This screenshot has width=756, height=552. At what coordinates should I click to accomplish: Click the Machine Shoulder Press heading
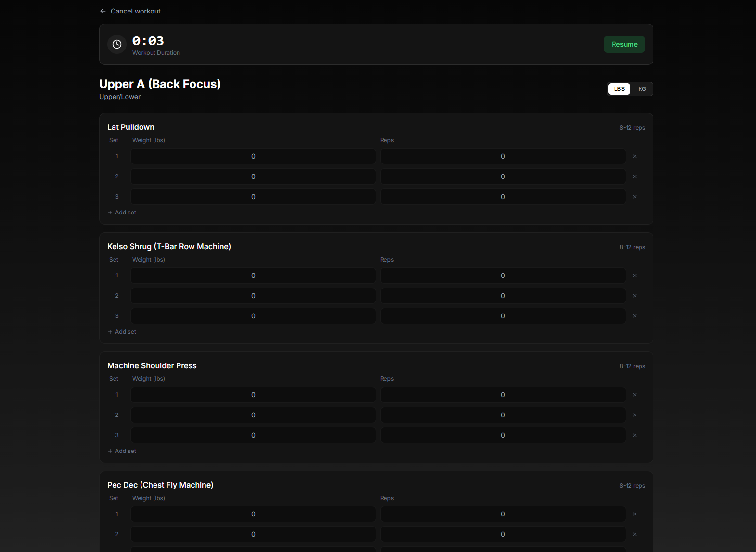[x=152, y=365]
